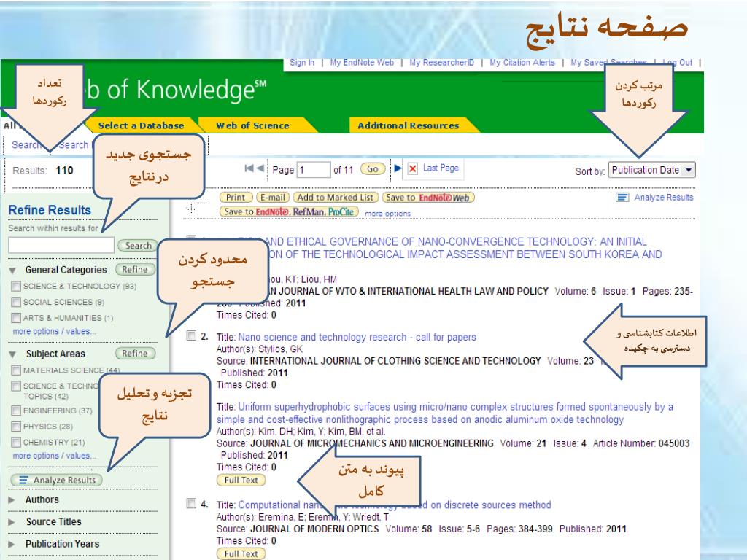
Task: Select result 2 checkbox
Action: (191, 335)
